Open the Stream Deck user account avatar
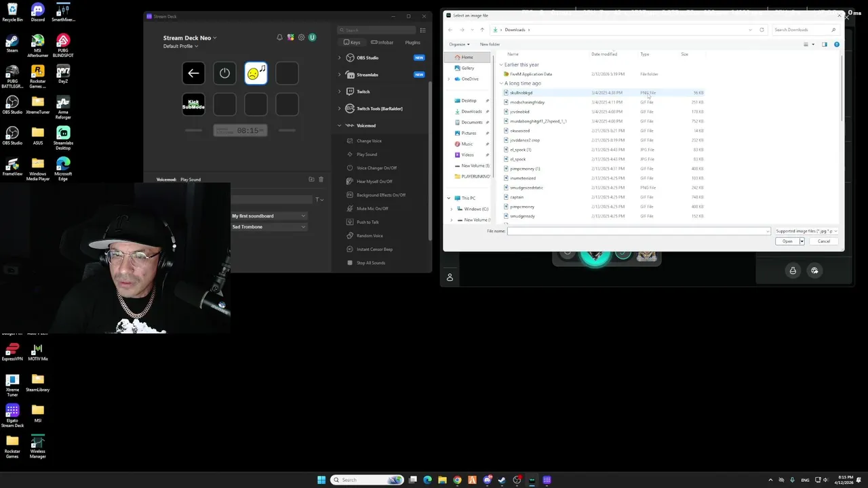The width and height of the screenshot is (868, 488). (312, 37)
